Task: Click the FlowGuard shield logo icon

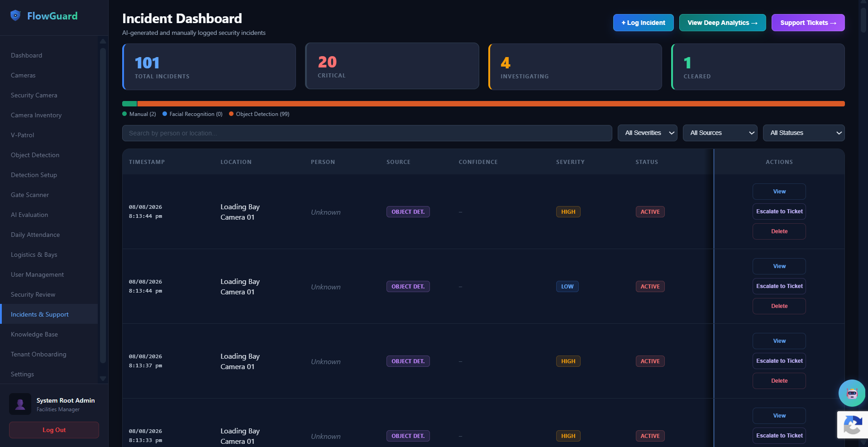Action: pyautogui.click(x=15, y=16)
